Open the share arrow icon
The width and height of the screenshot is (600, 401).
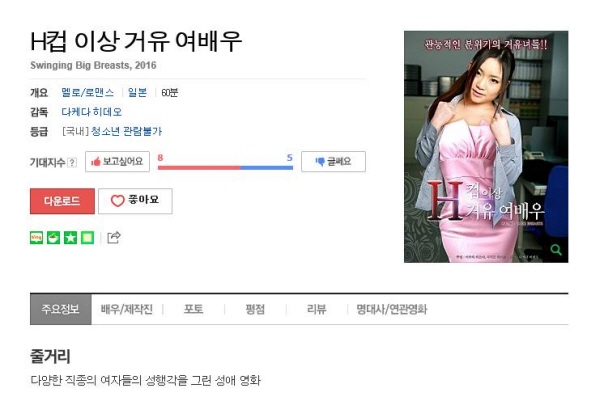coord(114,238)
